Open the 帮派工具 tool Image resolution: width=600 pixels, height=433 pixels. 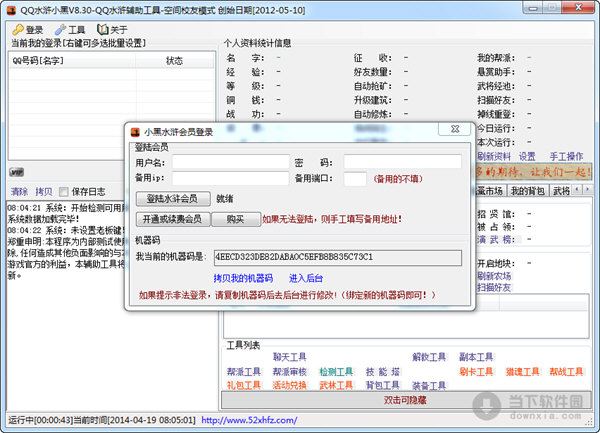click(244, 371)
